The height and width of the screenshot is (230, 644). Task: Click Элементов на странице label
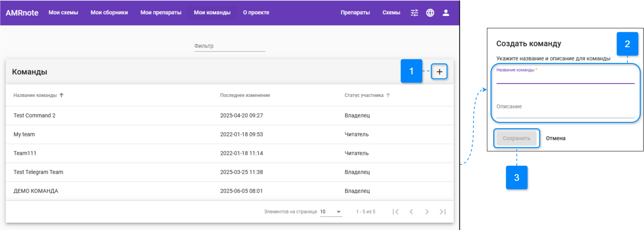(291, 212)
